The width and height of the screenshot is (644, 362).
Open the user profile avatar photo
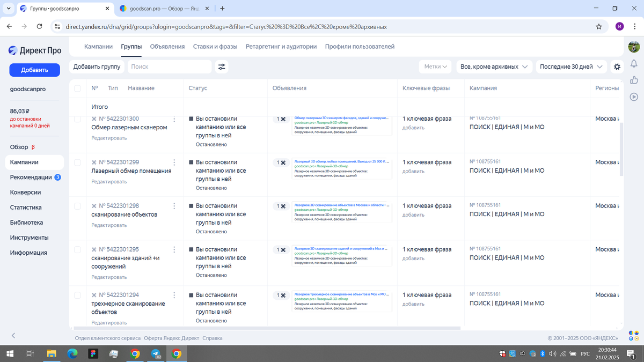[x=634, y=47]
